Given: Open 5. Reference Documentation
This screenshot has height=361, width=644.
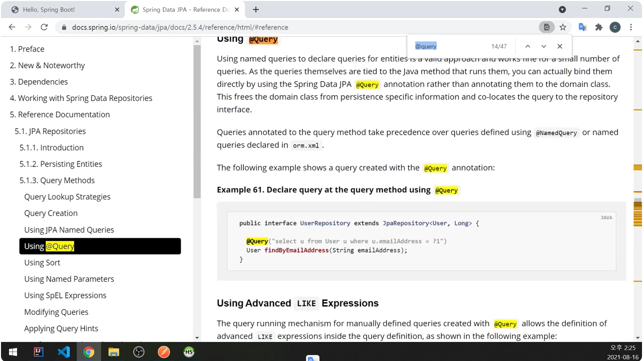Looking at the screenshot, I should pos(60,114).
